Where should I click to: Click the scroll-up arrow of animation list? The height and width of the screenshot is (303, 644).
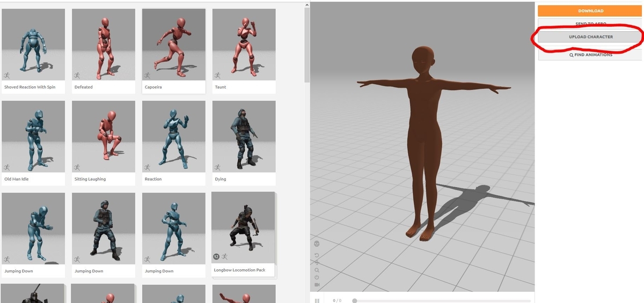(x=307, y=5)
